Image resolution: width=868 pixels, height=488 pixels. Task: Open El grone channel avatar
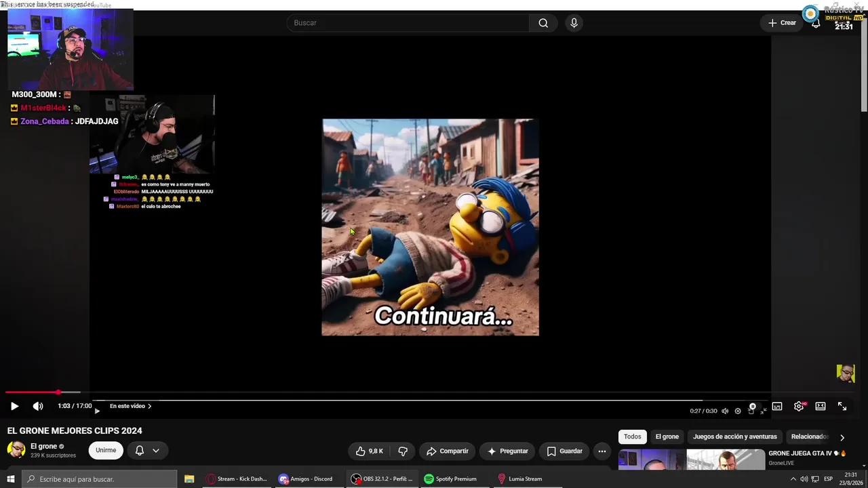(16, 449)
